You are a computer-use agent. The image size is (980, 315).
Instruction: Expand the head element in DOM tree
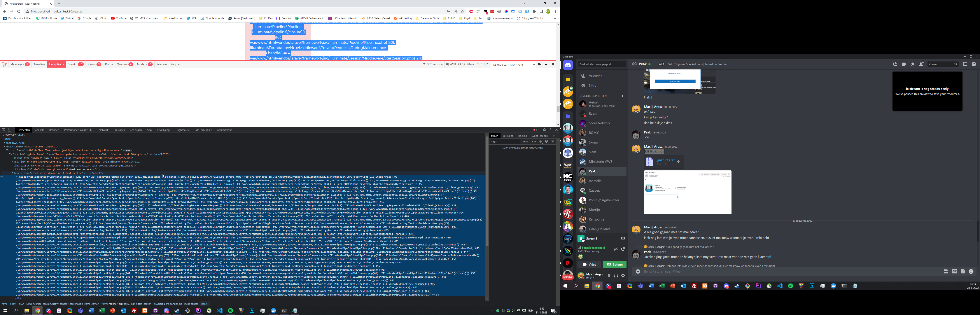[x=5, y=143]
